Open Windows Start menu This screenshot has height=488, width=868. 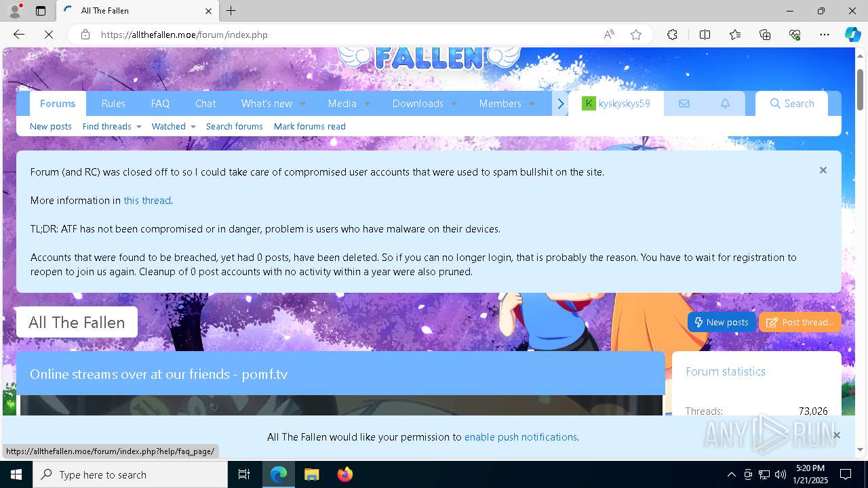pyautogui.click(x=16, y=474)
